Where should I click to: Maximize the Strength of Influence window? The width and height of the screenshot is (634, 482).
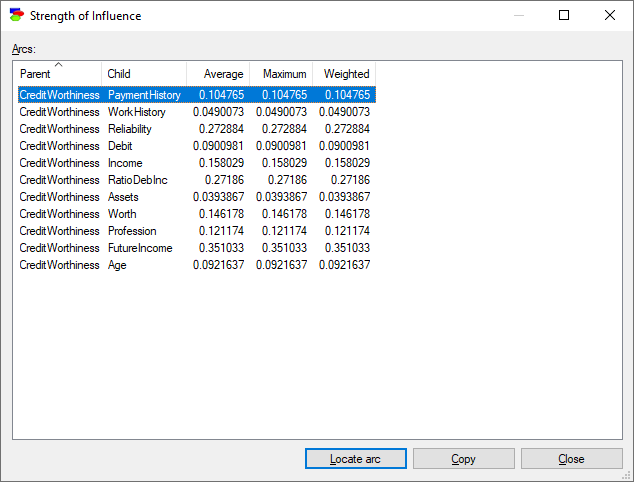[x=564, y=15]
